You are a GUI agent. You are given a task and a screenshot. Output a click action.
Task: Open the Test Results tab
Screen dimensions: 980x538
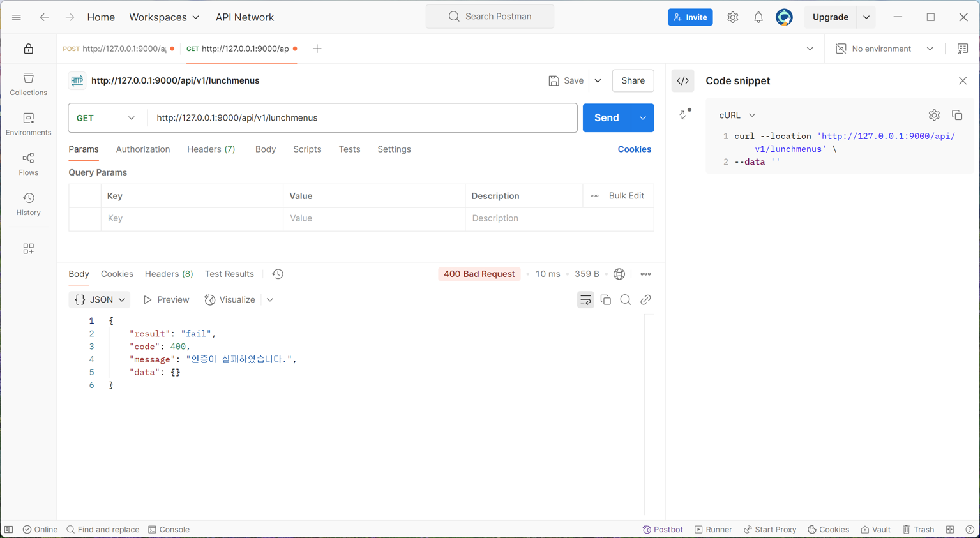[229, 274]
